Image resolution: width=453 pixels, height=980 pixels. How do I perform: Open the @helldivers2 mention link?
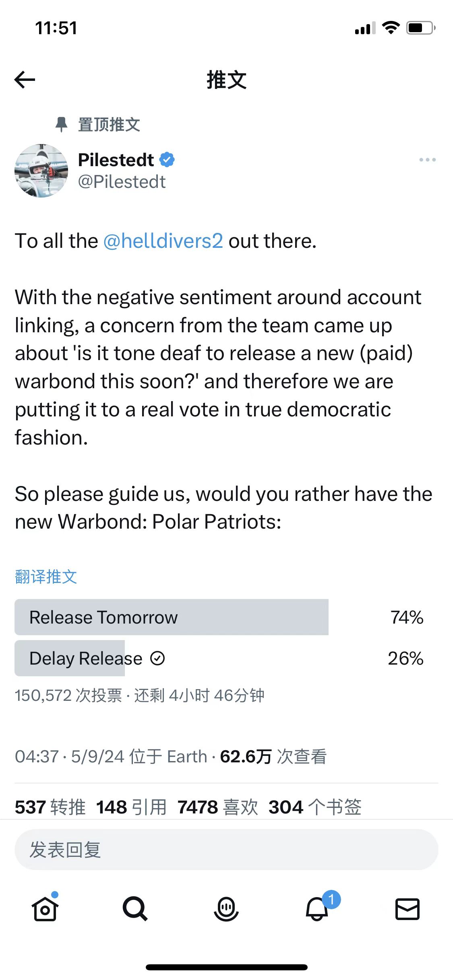tap(163, 241)
